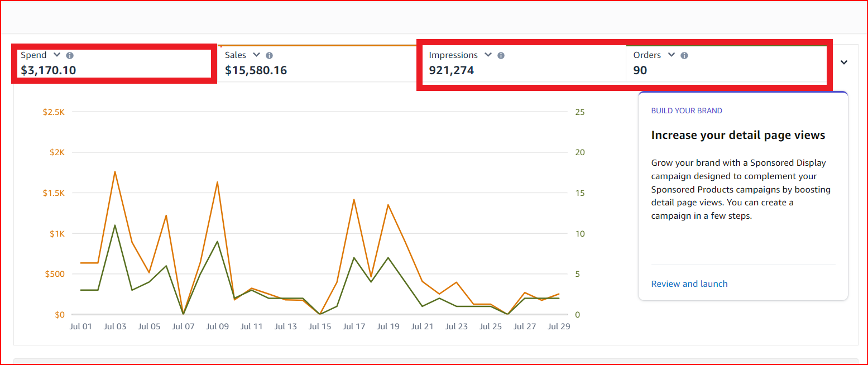Open the Spend metric selector dropdown

click(x=56, y=55)
